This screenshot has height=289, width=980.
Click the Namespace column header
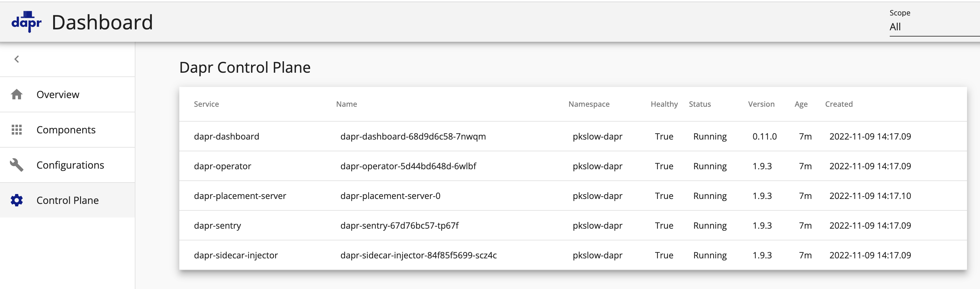pos(589,104)
